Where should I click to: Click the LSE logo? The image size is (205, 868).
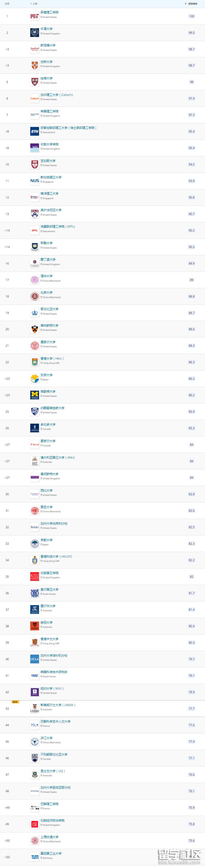click(34, 824)
